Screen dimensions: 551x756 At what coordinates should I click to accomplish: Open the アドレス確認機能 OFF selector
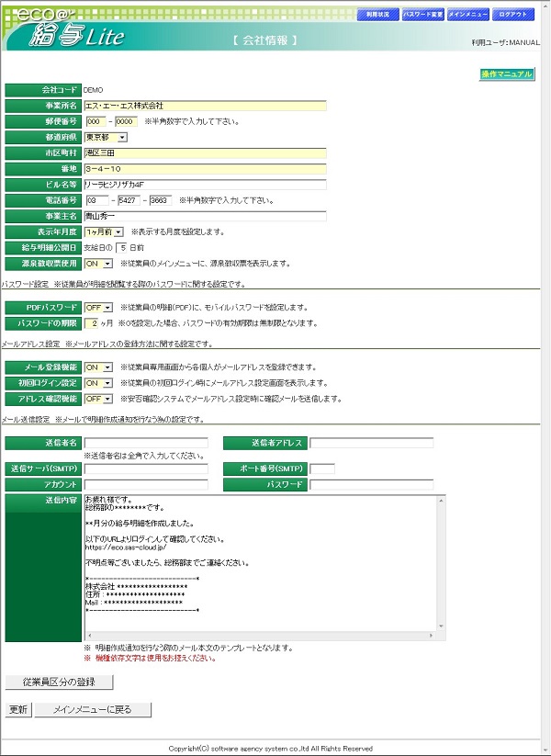point(98,399)
